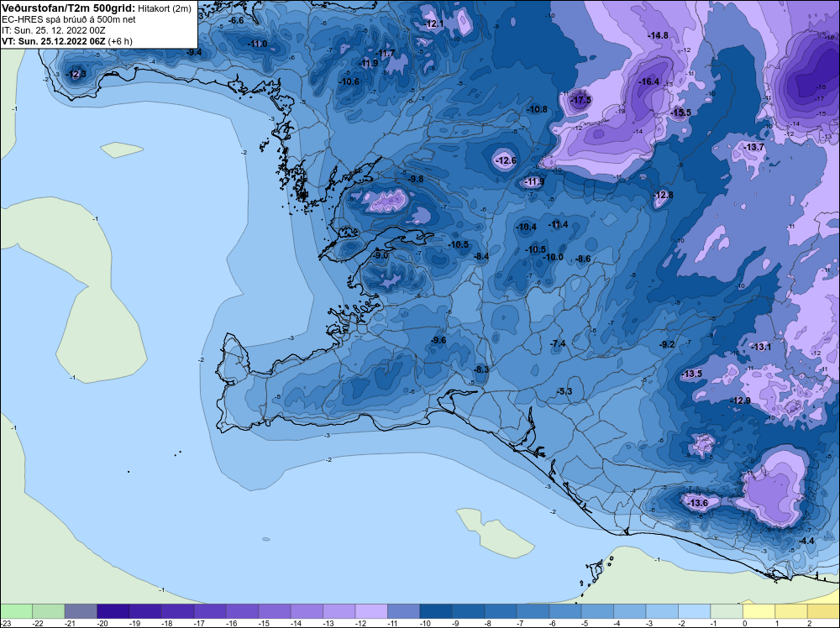Screen dimensions: 840x628
Task: Select the -12.8 temperature value
Action: (x=664, y=195)
